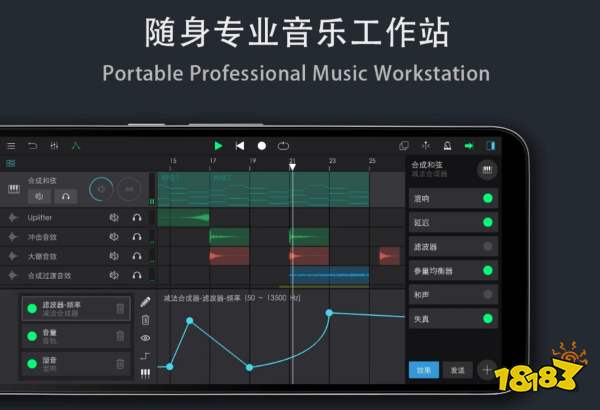Click the clipboard icon below pencil

click(145, 320)
